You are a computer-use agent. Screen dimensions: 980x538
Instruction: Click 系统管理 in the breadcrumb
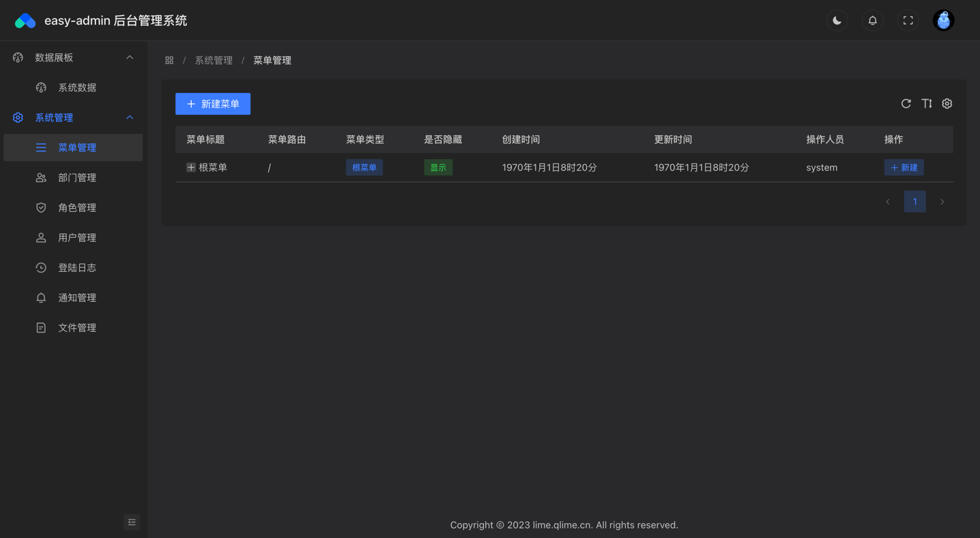(x=214, y=60)
